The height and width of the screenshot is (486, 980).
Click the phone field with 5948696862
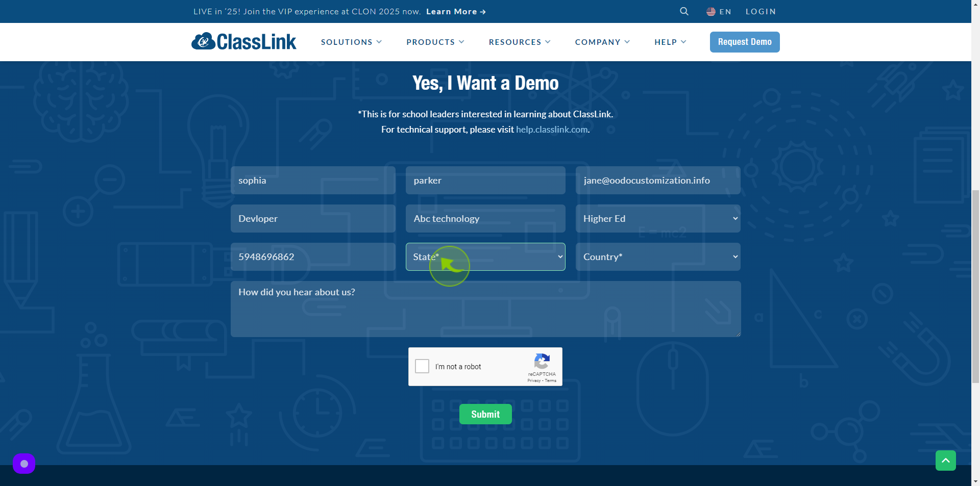coord(313,257)
